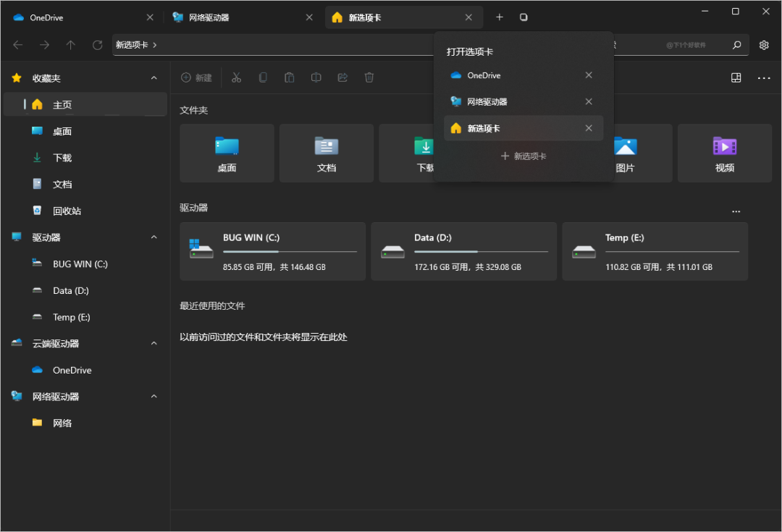Close OneDrive entry in tabs popup
This screenshot has width=782, height=532.
[589, 75]
